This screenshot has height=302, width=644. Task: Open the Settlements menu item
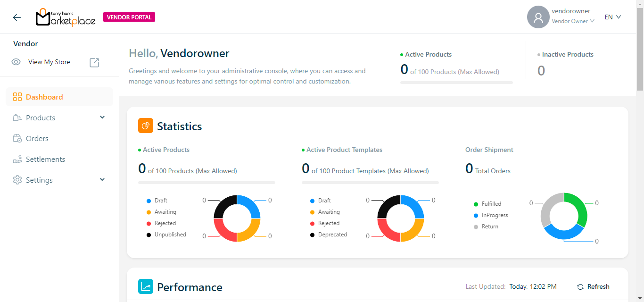click(45, 159)
